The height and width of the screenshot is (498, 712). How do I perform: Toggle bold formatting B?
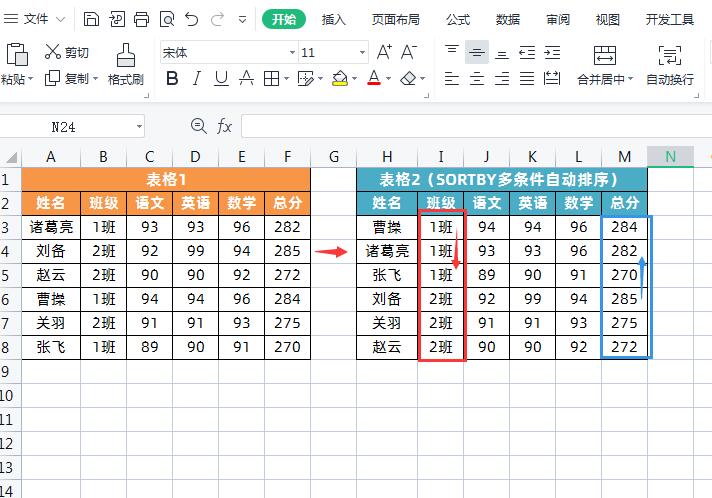click(x=172, y=79)
